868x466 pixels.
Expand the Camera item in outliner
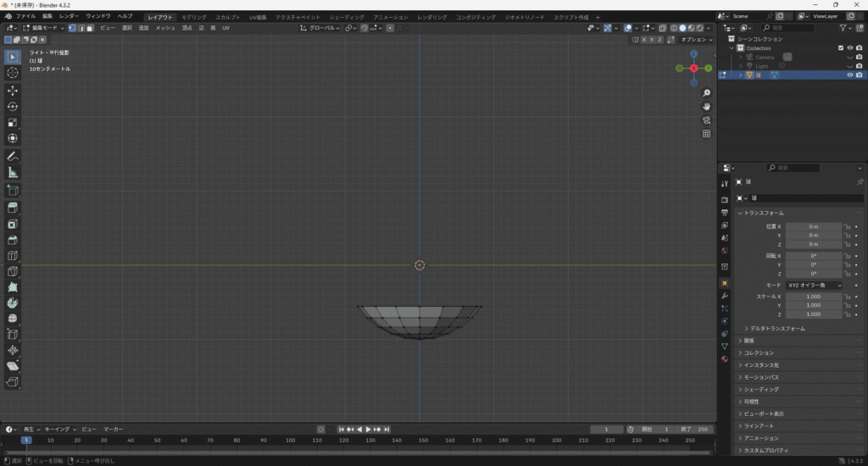741,57
